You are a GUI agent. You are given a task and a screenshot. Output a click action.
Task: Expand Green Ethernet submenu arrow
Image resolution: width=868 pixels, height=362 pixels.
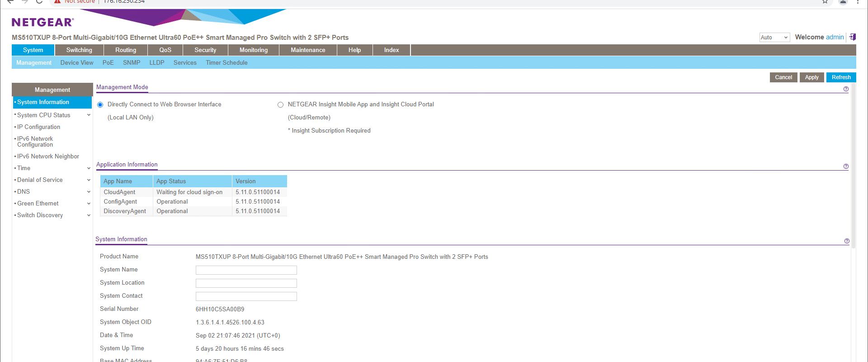(x=89, y=203)
